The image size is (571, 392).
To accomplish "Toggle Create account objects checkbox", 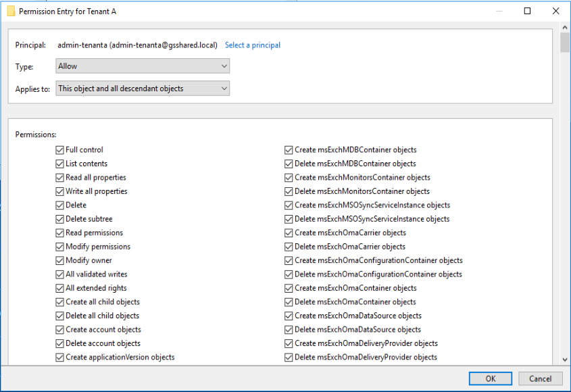I will tap(60, 330).
